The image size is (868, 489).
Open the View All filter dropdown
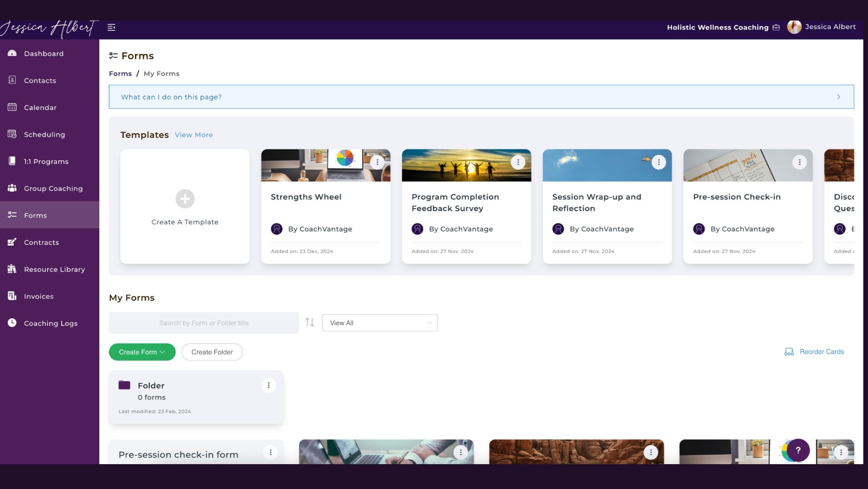pos(380,323)
